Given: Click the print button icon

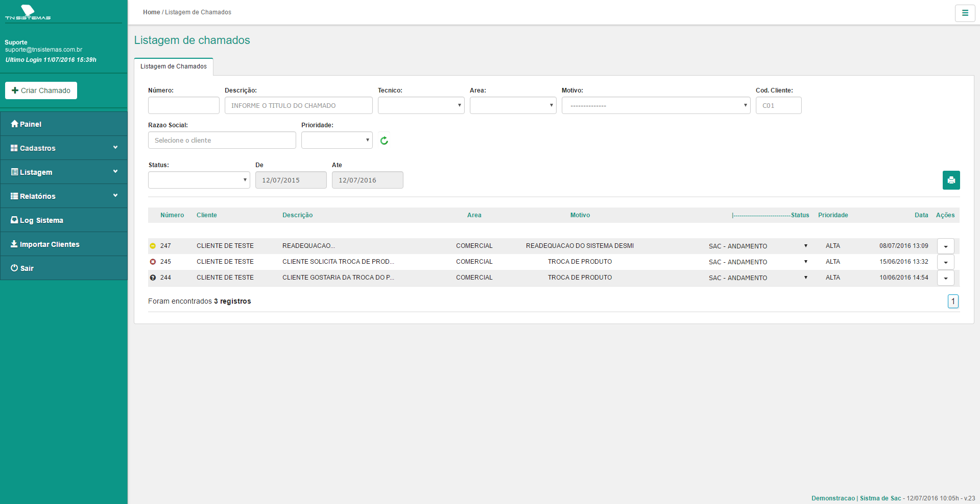Looking at the screenshot, I should click(x=951, y=180).
